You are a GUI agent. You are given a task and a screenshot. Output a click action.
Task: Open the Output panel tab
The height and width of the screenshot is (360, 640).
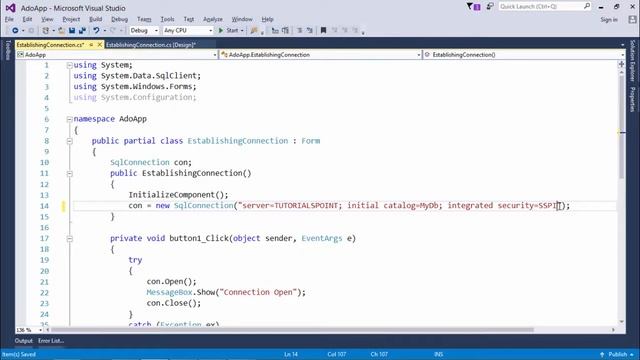coord(24,341)
